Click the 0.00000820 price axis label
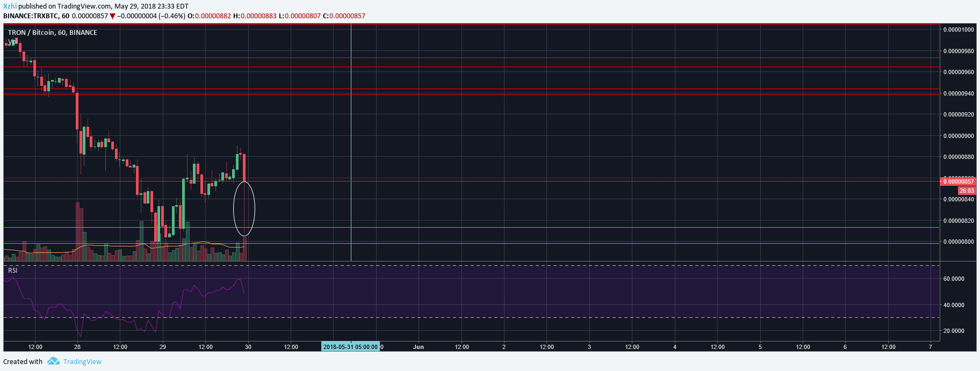Image resolution: width=980 pixels, height=371 pixels. coord(959,221)
